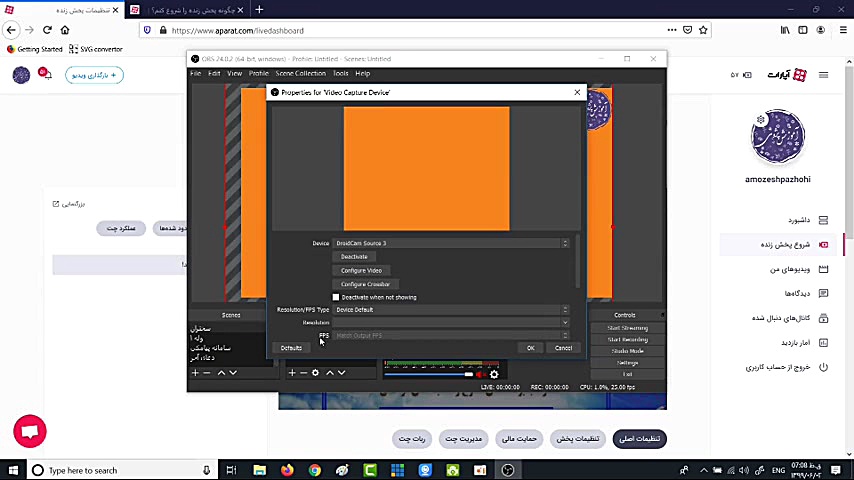Open source properties gear in Sources toolbar
Viewport: 854px width, 480px height.
[x=315, y=373]
